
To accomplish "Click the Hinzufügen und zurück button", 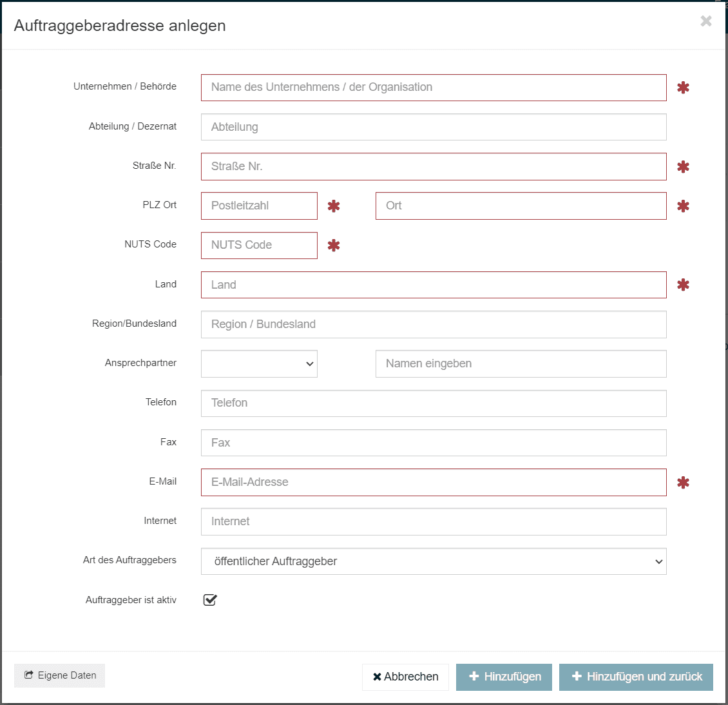I will pos(636,677).
